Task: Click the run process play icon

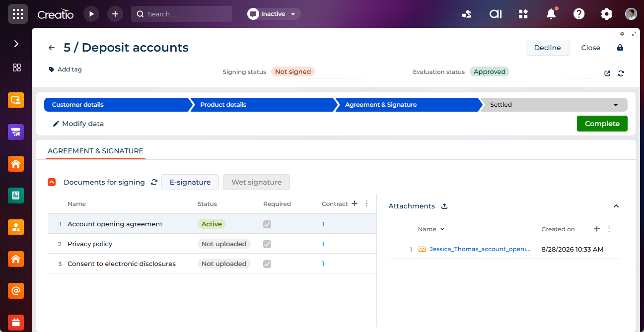Action: (x=91, y=14)
